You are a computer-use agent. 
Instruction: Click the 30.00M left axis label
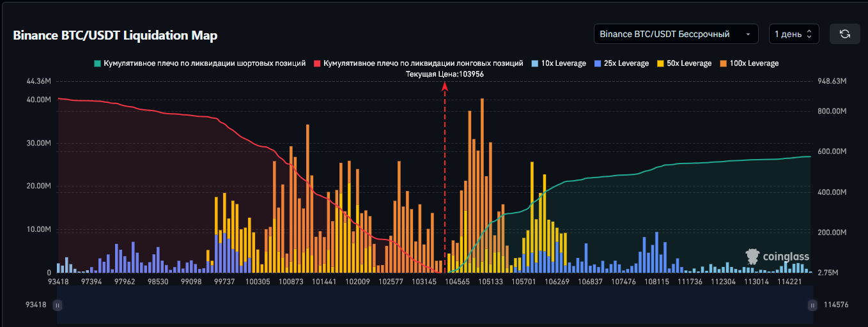[x=39, y=143]
